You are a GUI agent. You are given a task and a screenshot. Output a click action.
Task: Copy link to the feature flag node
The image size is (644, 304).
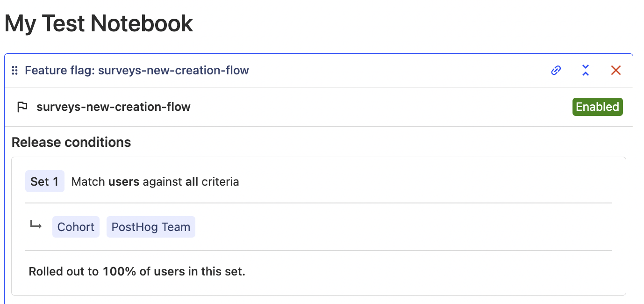pos(556,71)
